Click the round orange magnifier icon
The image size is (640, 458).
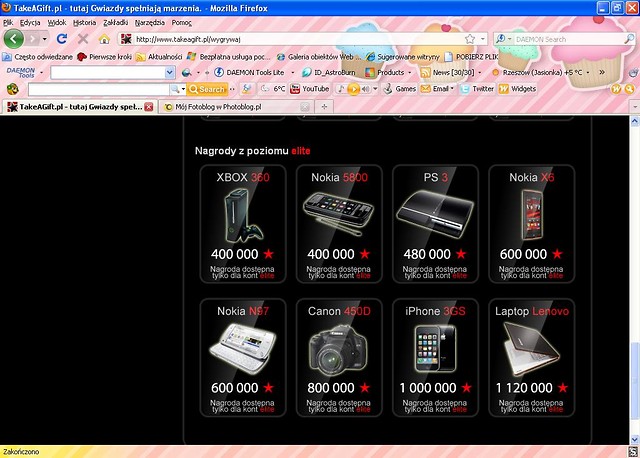[629, 89]
